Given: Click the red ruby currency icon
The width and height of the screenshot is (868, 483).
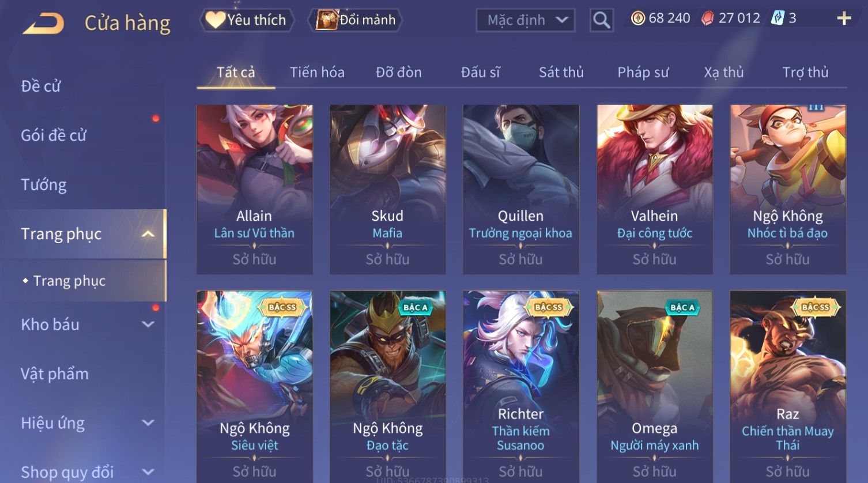Looking at the screenshot, I should [707, 18].
